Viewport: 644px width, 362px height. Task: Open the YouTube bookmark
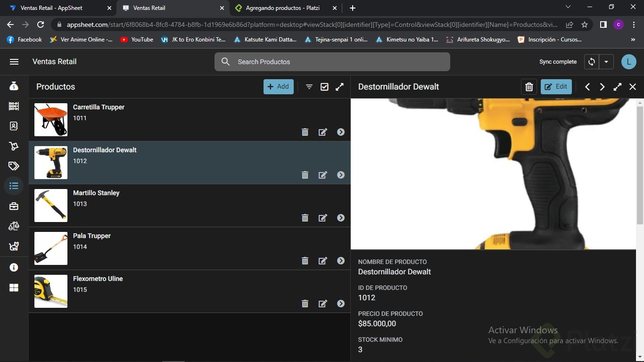[x=137, y=40]
